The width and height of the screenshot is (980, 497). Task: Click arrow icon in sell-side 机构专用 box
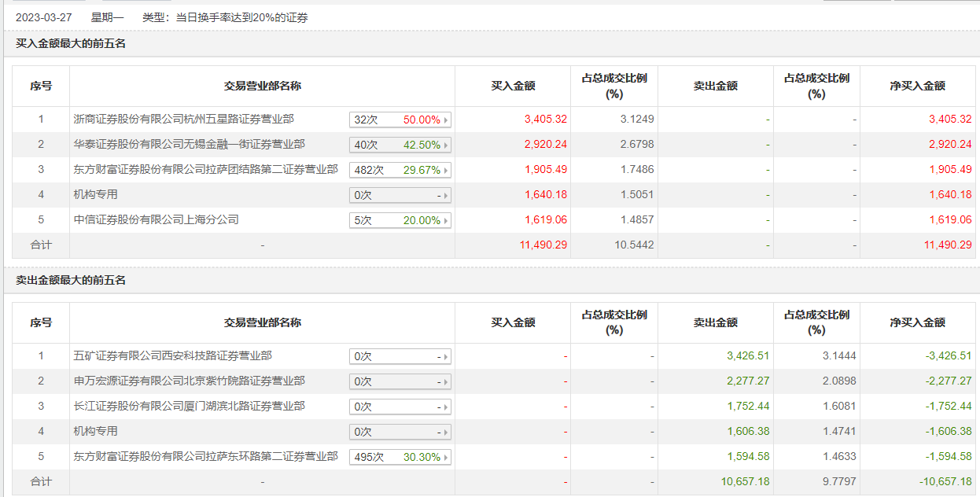coord(446,433)
